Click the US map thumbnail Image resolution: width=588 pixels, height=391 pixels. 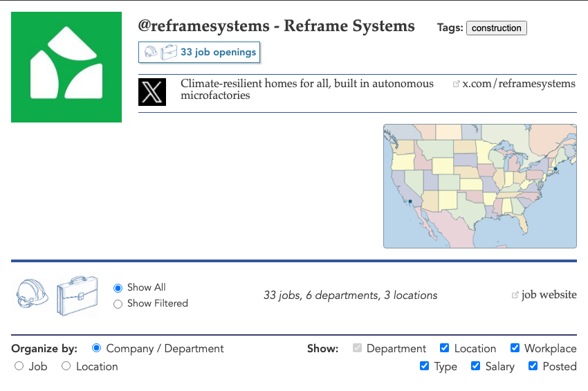(480, 186)
